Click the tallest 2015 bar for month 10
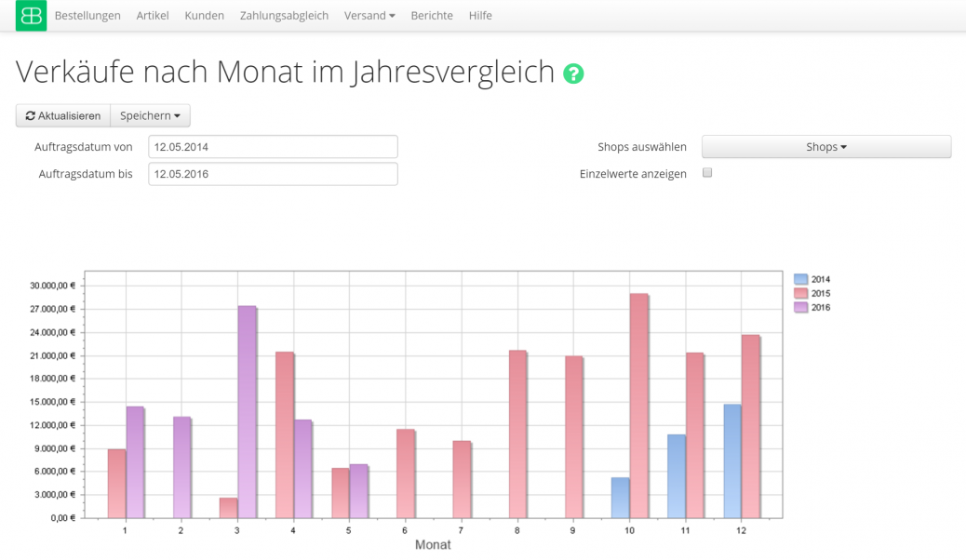 pos(638,406)
